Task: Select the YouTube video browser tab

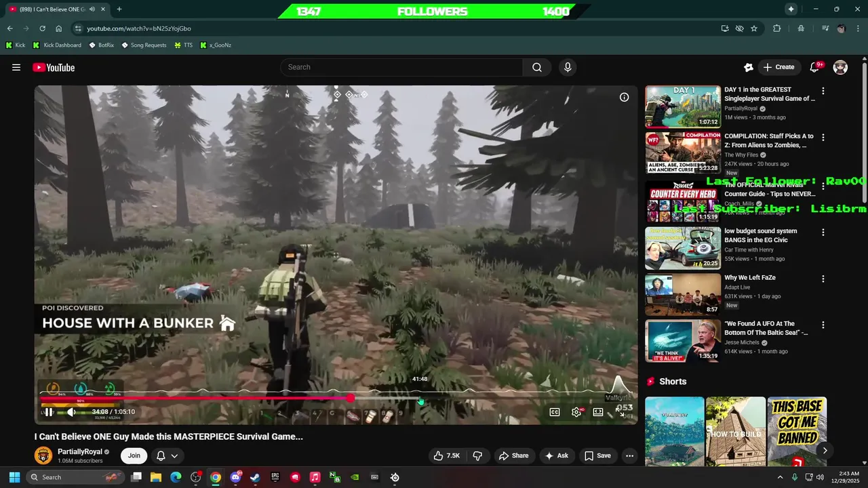Action: 56,9
